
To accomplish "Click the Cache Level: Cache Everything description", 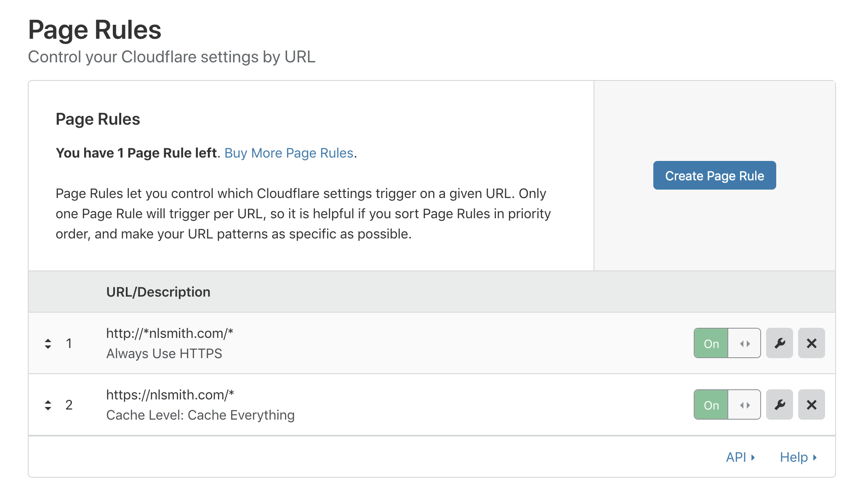I will click(200, 415).
